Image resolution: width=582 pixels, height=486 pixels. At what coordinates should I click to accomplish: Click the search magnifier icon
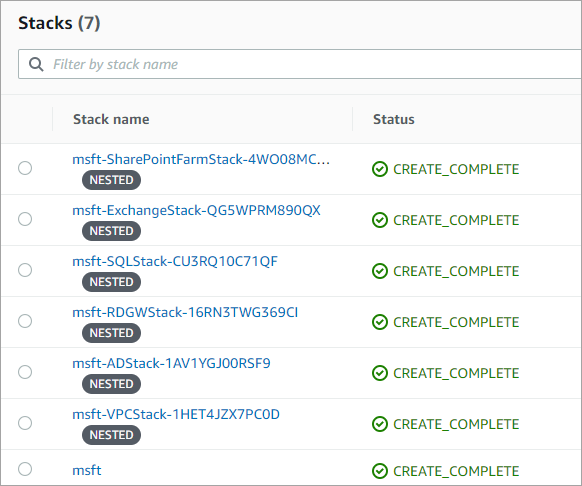point(36,64)
